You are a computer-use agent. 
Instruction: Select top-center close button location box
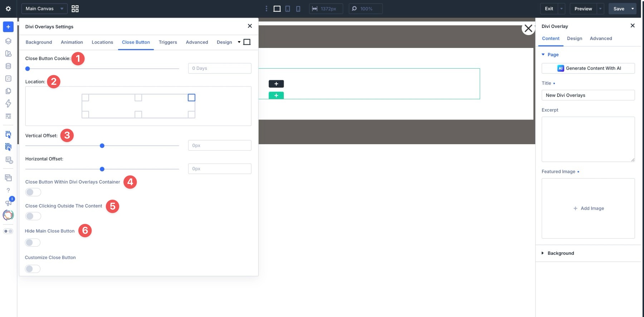pos(138,97)
